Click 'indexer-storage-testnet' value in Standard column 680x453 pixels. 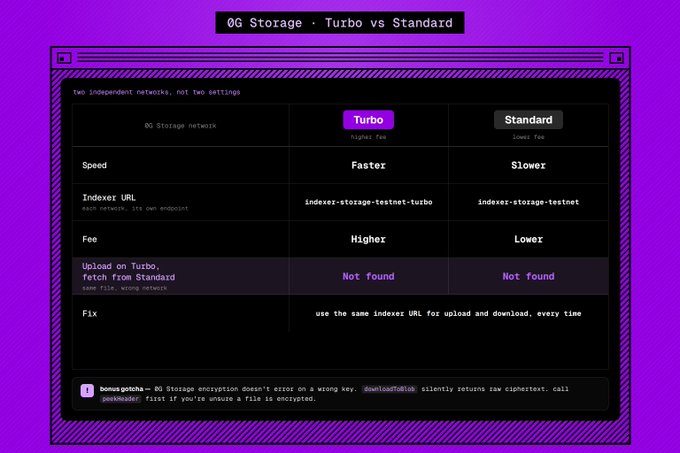528,202
